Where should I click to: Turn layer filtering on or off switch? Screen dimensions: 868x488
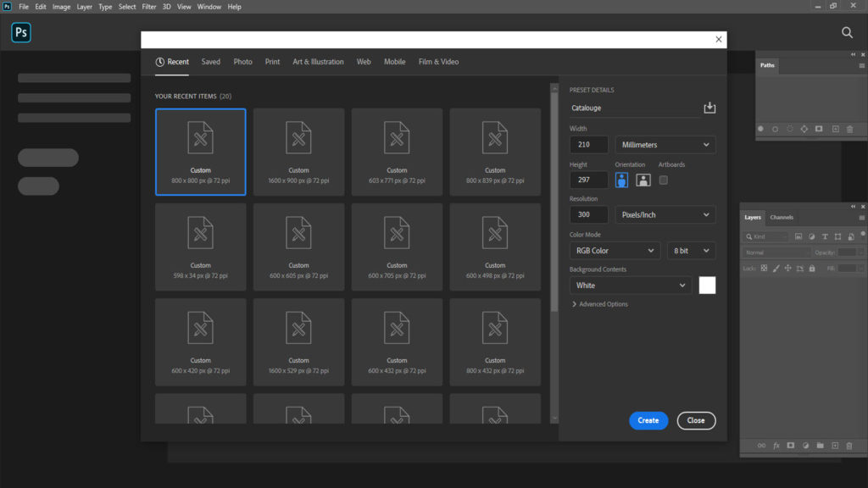[863, 234]
